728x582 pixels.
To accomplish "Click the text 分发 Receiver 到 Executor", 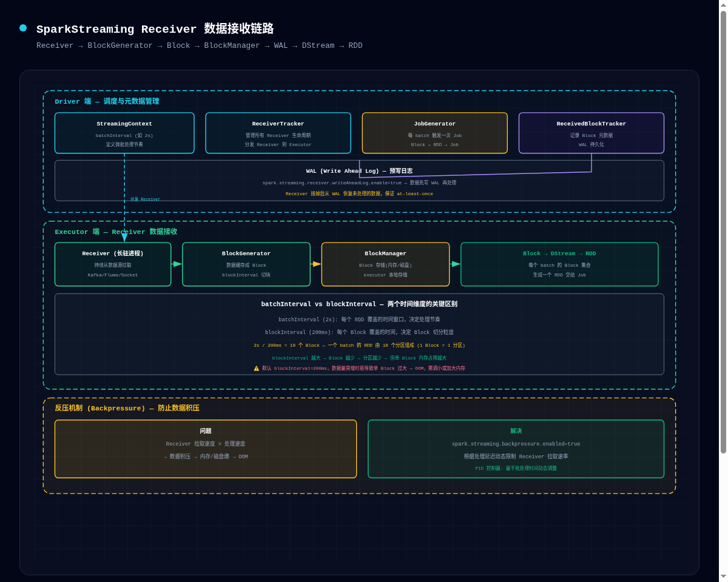I will (x=278, y=144).
